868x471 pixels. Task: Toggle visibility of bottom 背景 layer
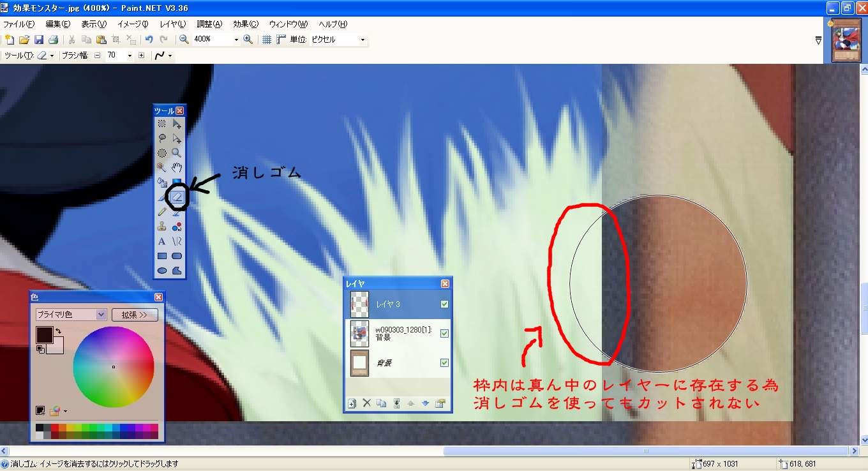click(445, 363)
